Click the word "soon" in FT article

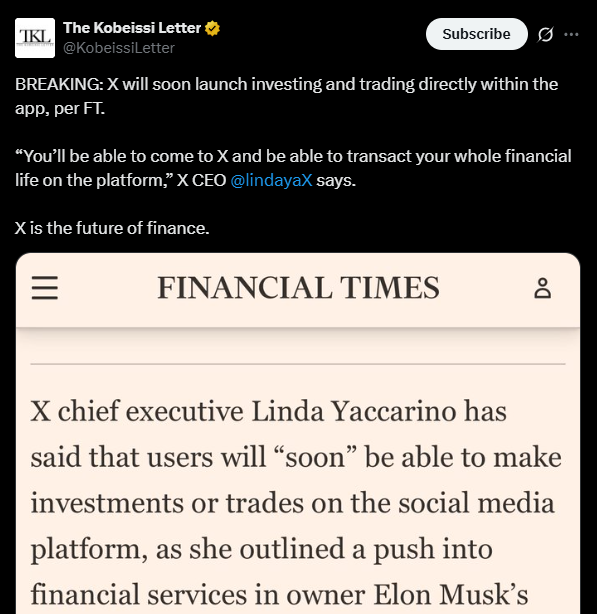pos(315,458)
